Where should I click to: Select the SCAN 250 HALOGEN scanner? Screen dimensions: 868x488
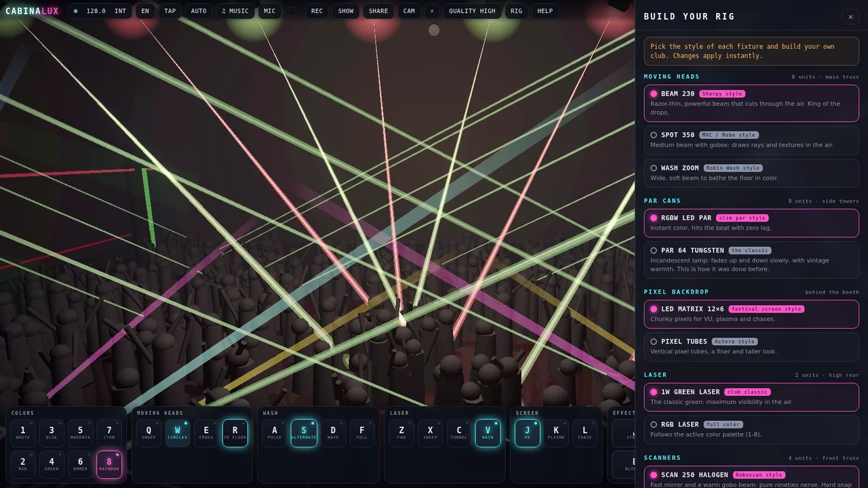(751, 477)
